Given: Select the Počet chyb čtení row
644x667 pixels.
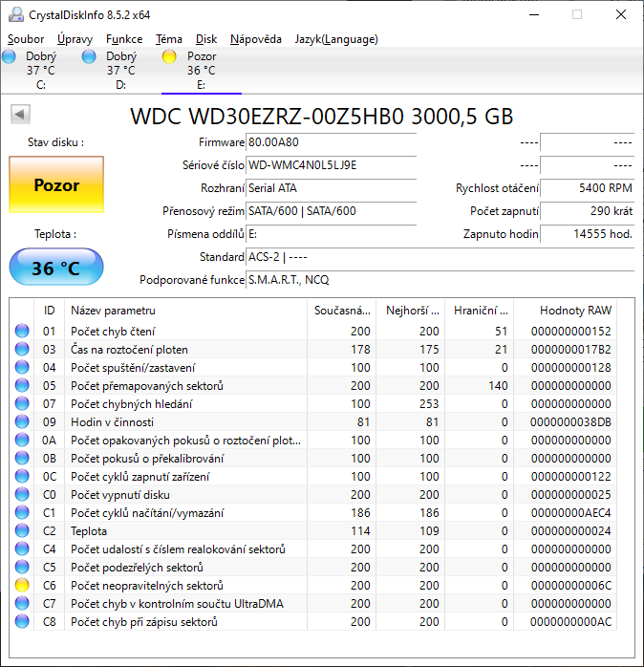Looking at the screenshot, I should click(313, 331).
